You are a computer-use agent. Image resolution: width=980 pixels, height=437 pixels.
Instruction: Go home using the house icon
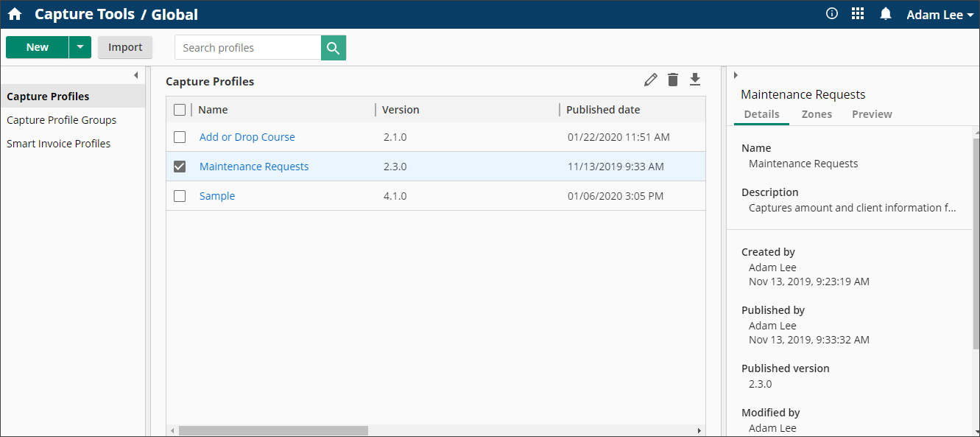[x=15, y=14]
